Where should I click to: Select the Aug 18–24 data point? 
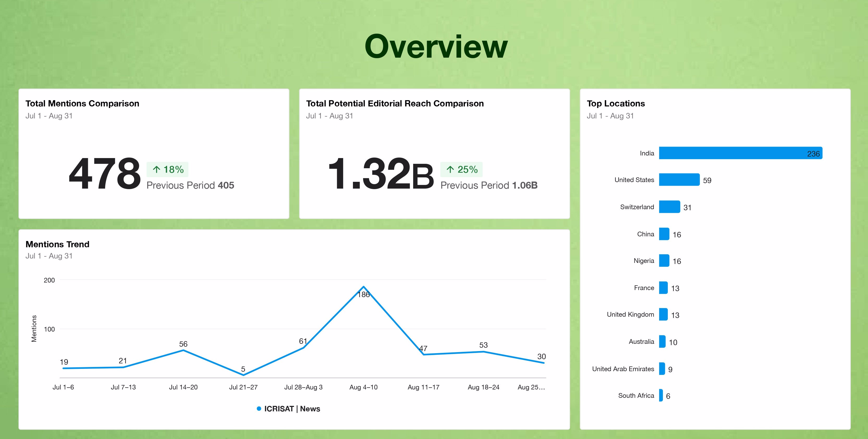[x=484, y=352]
